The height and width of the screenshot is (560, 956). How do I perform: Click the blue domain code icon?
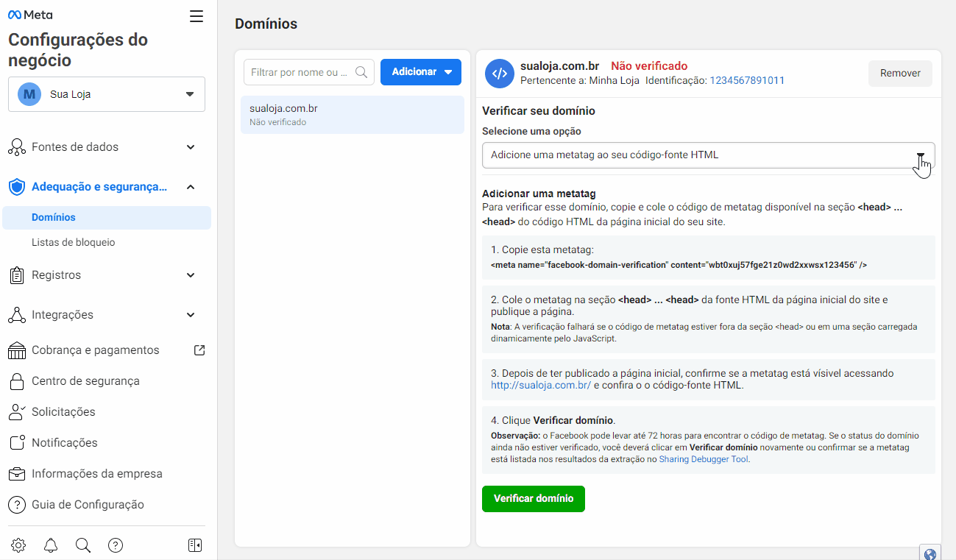click(x=500, y=73)
